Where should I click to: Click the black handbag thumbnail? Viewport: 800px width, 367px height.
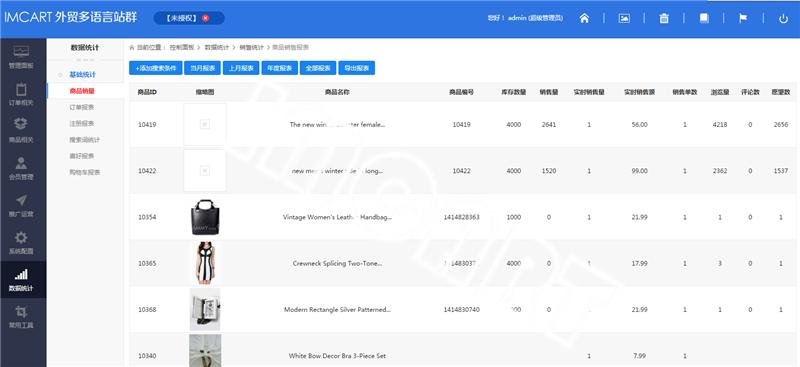pyautogui.click(x=206, y=217)
